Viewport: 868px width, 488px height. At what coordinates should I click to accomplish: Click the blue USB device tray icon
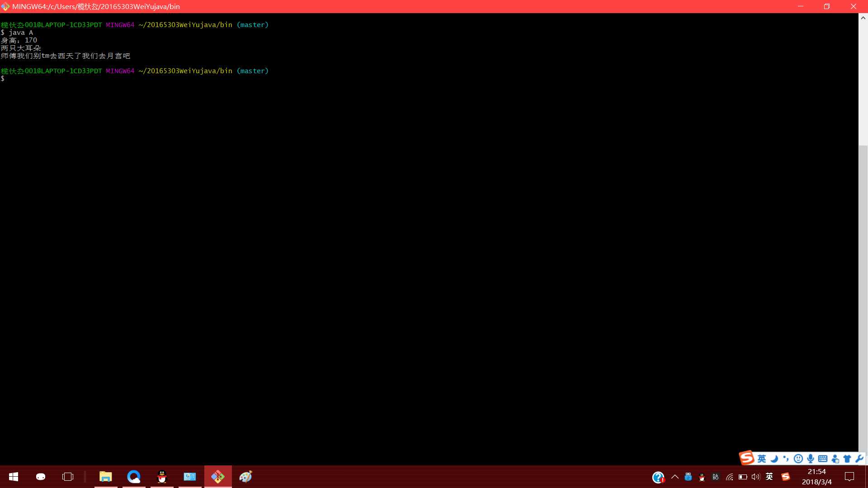(x=688, y=477)
